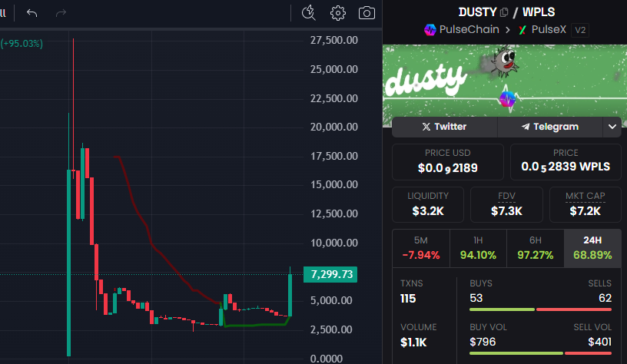The height and width of the screenshot is (364, 627).
Task: Take a chart snapshot with camera icon
Action: coord(367,13)
